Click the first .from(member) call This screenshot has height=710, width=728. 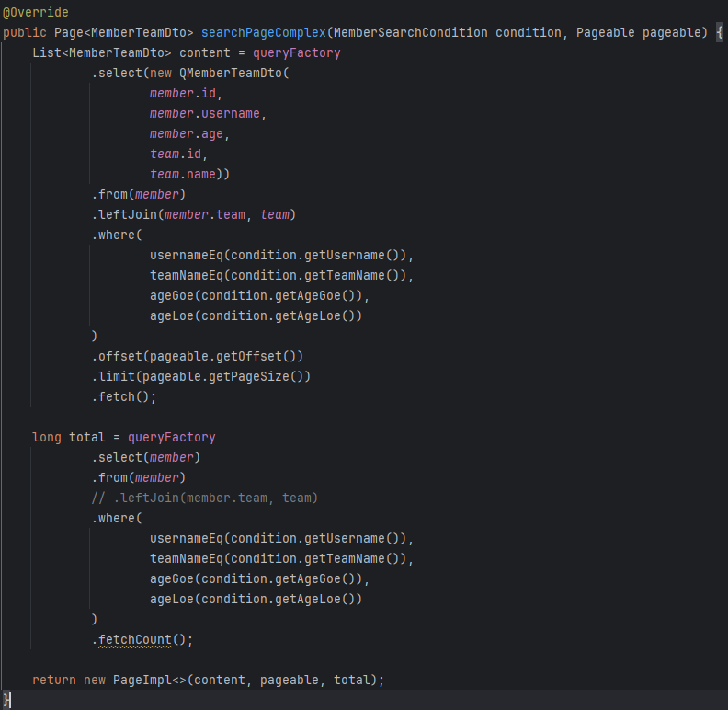pos(139,195)
